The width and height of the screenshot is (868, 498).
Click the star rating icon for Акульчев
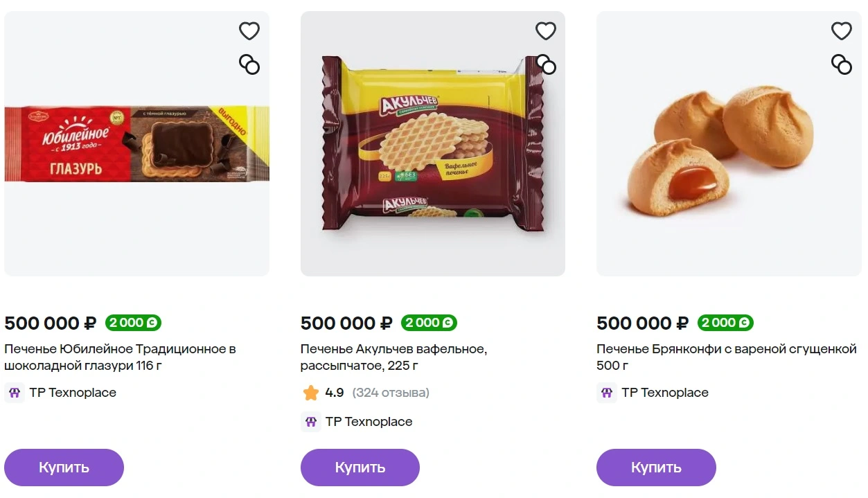[x=311, y=393]
